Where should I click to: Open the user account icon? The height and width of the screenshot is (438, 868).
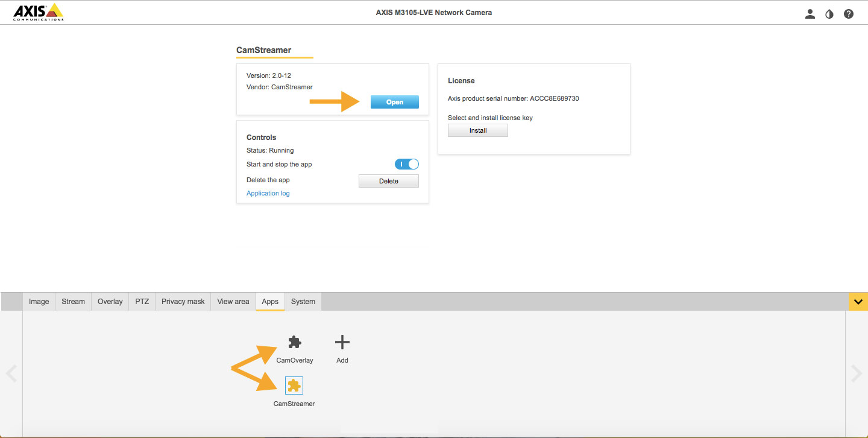coord(810,14)
